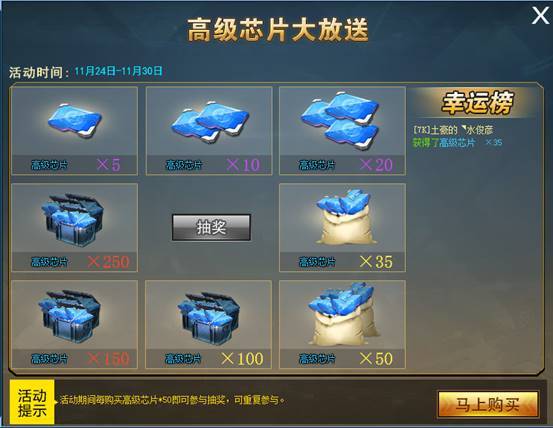Click the 幸运榜 lucky list header
553x428 pixels.
476,103
